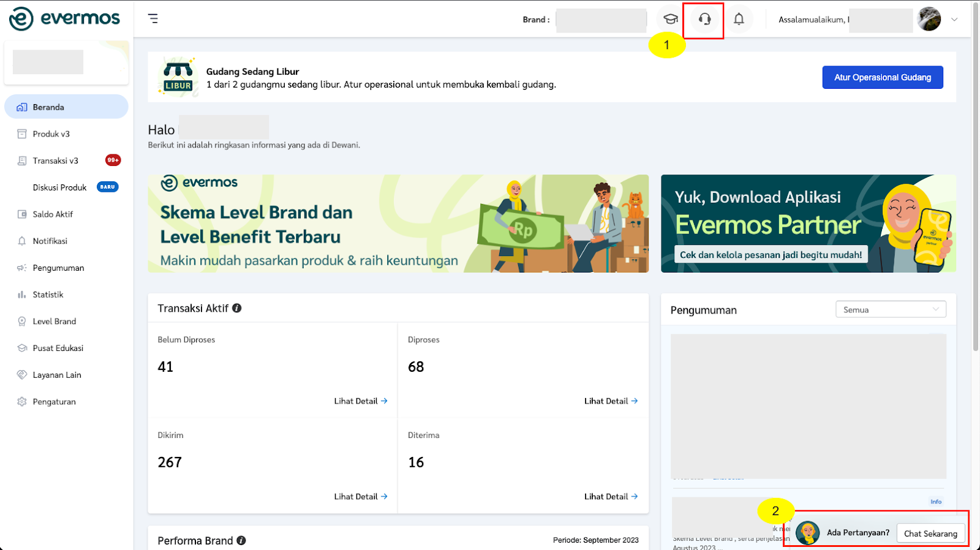Open the Skema Level Brand banner
Viewport: 980px width, 550px height.
pyautogui.click(x=398, y=224)
